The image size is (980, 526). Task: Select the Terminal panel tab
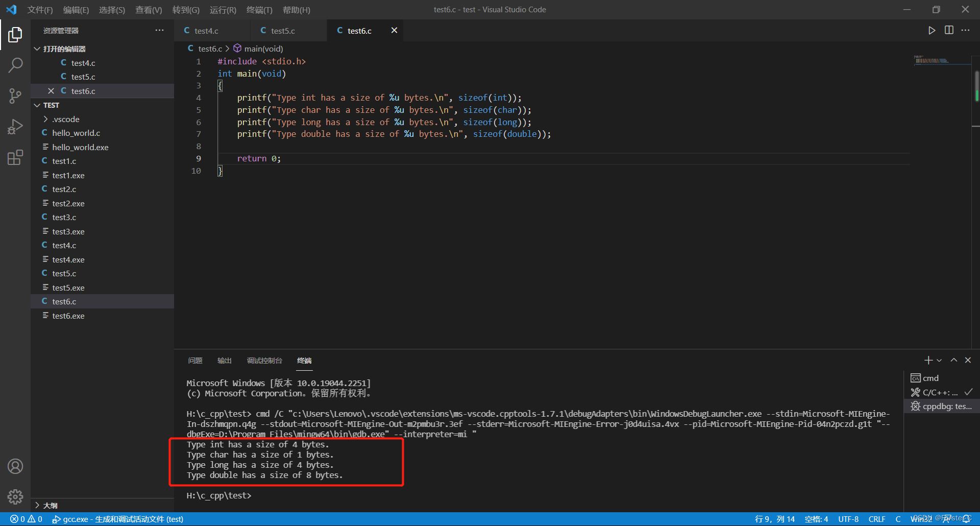coord(304,361)
